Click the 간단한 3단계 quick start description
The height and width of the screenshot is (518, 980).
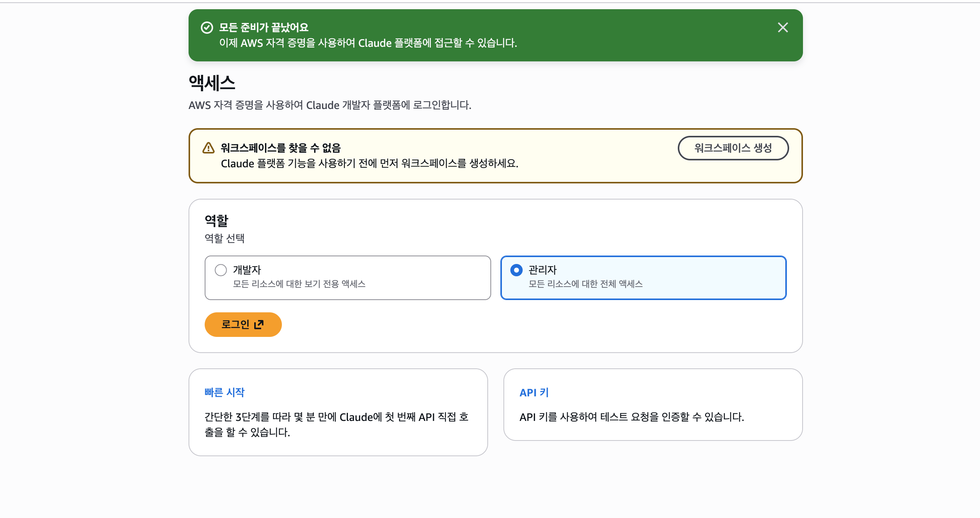click(x=336, y=424)
